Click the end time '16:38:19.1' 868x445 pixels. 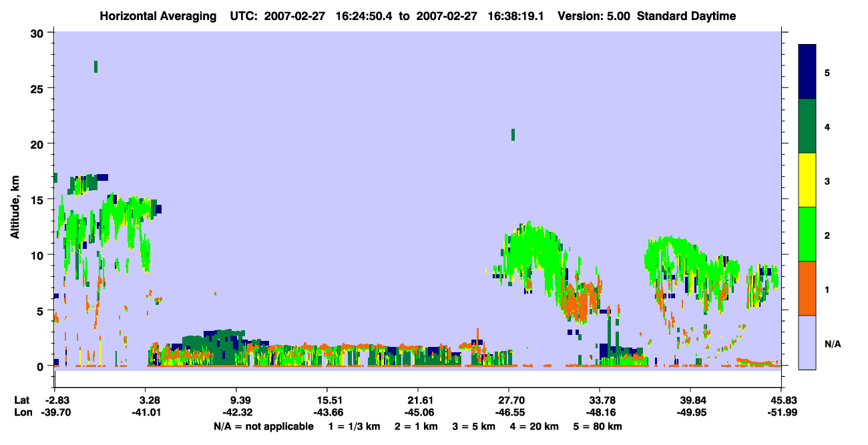517,16
